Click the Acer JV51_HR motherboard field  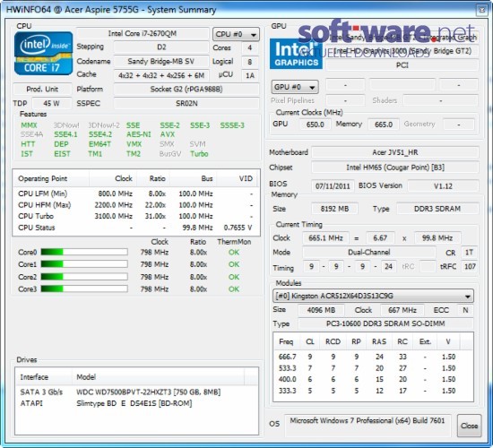coord(395,153)
